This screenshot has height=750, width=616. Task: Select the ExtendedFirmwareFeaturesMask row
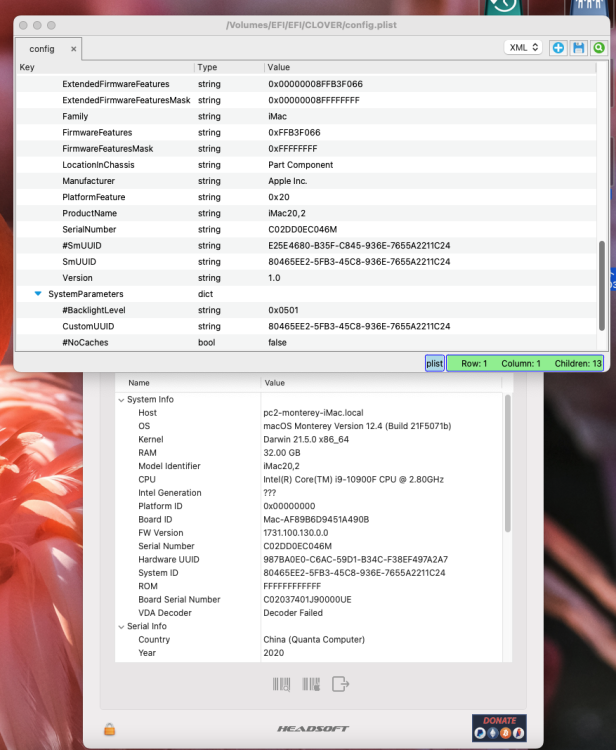pos(306,100)
